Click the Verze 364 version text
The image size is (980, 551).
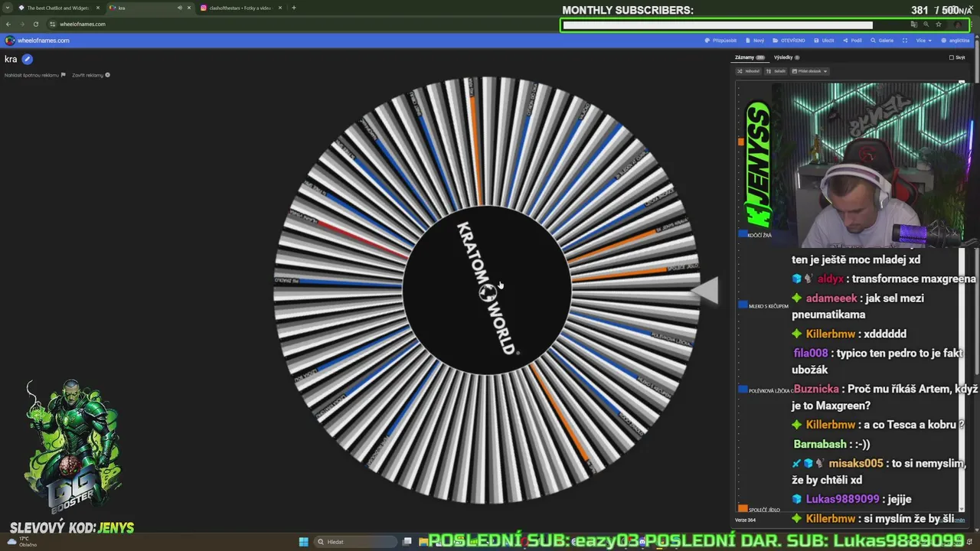[x=745, y=520]
